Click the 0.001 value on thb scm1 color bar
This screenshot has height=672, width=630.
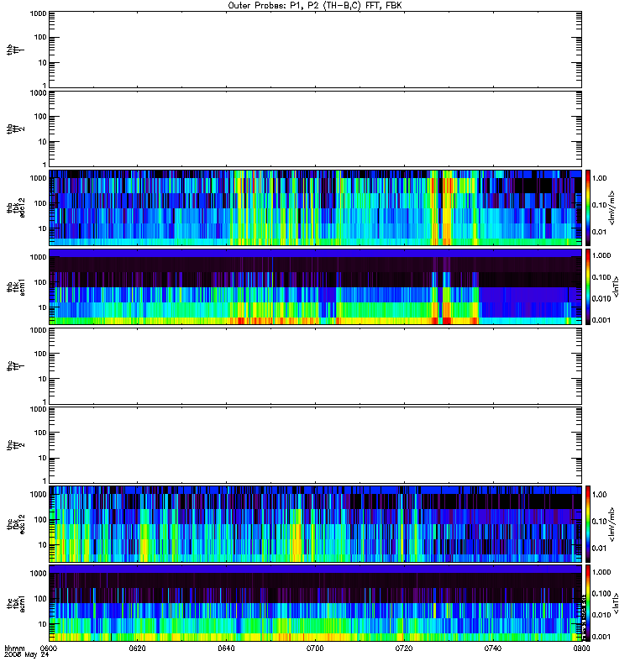click(601, 320)
